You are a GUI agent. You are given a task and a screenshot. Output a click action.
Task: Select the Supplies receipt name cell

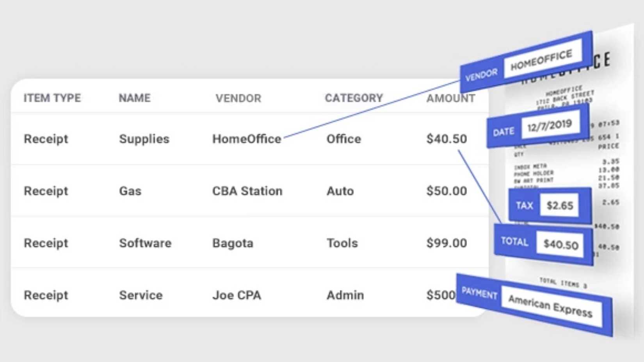[x=144, y=139]
